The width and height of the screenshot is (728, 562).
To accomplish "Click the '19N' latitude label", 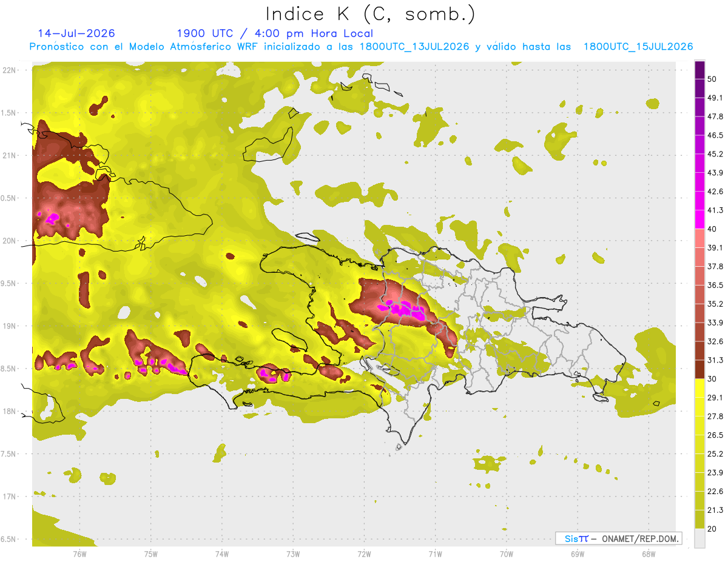I will (x=10, y=326).
